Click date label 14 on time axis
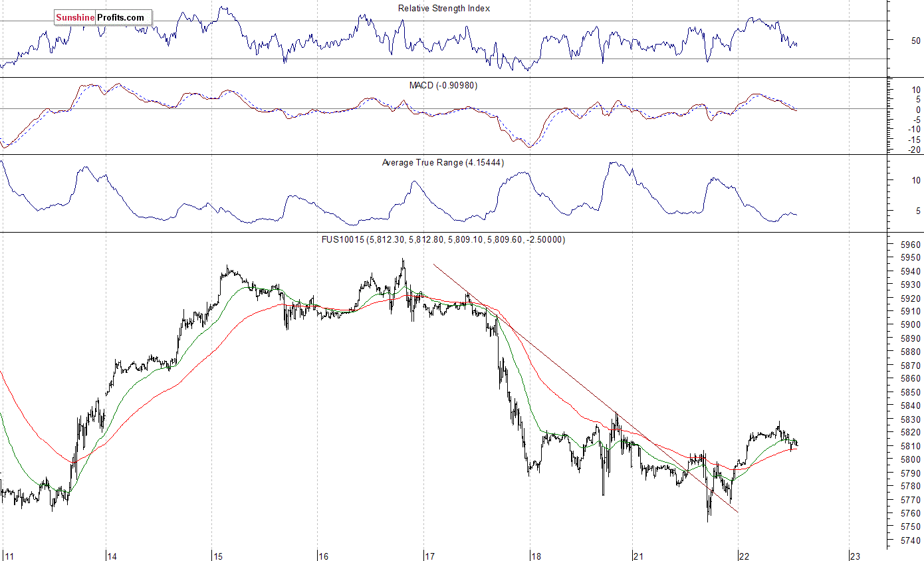924x561 pixels. tap(112, 556)
